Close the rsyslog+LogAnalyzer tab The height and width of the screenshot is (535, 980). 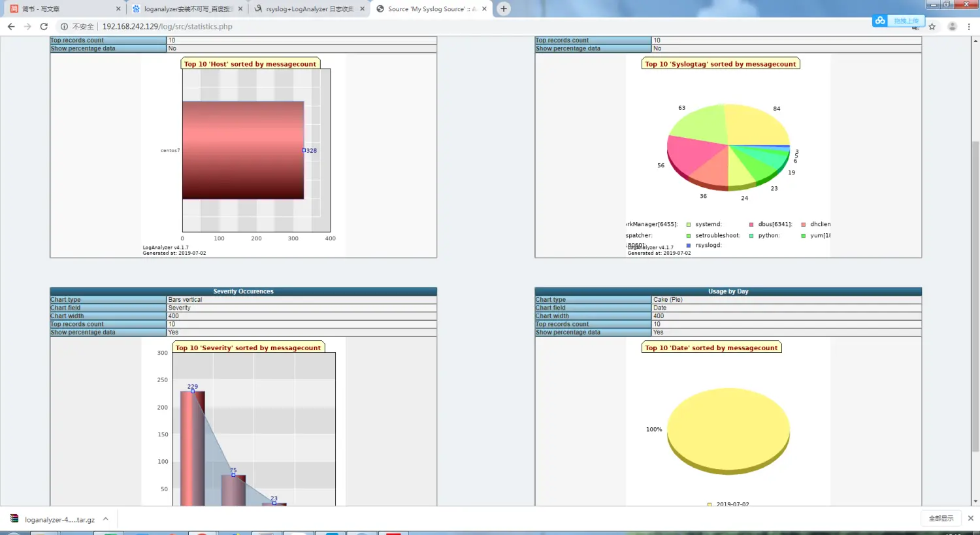(x=362, y=9)
